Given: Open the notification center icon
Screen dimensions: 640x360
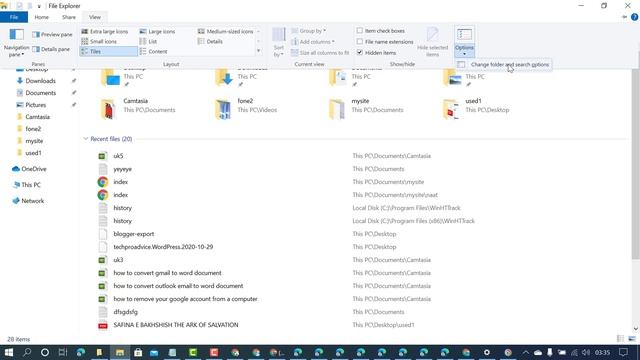Looking at the screenshot, I should [x=623, y=352].
